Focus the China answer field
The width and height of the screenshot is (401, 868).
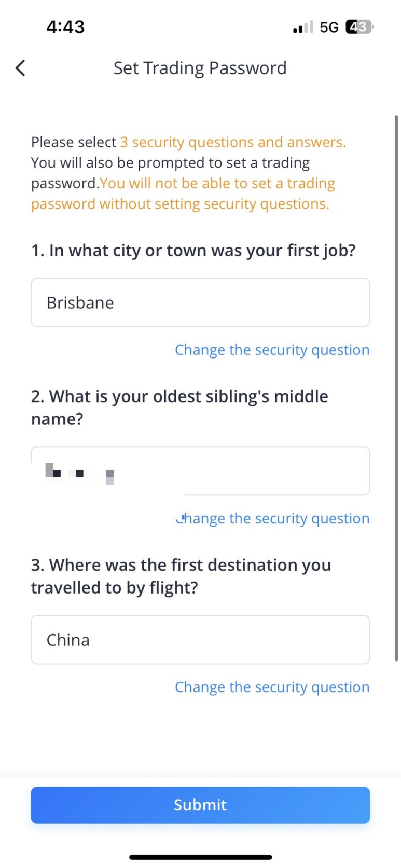pyautogui.click(x=200, y=640)
